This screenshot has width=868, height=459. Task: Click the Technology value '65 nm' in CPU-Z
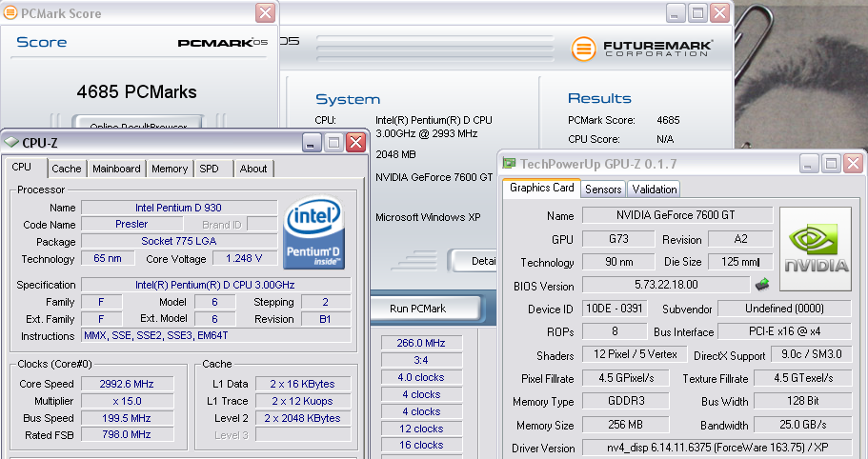108,258
